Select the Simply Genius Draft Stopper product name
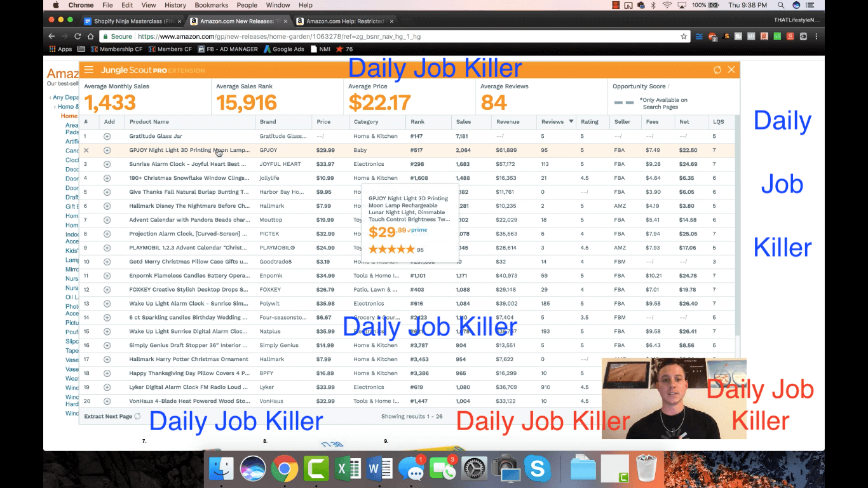Screen dimensions: 868x488 [189, 345]
